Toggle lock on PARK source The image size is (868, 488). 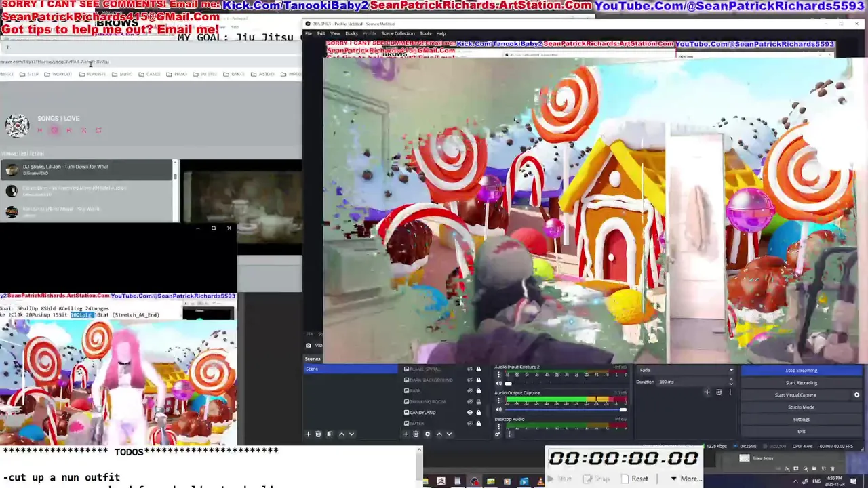478,390
